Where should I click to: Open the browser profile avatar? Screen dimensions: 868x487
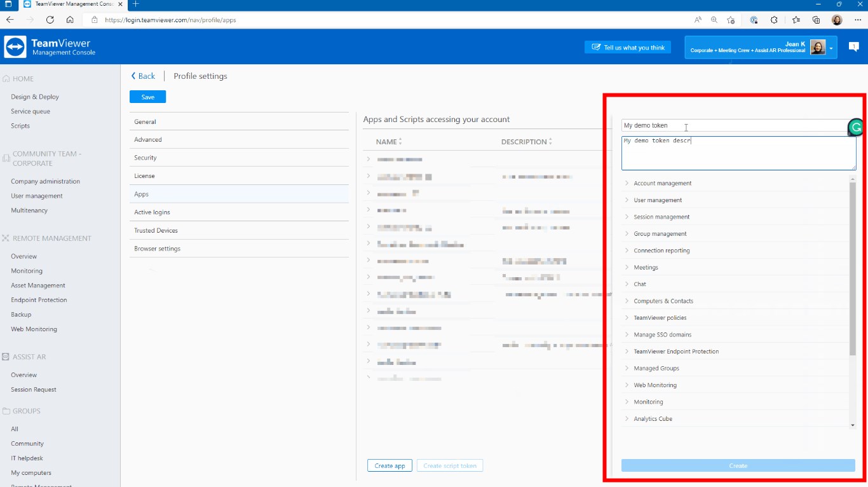click(837, 20)
